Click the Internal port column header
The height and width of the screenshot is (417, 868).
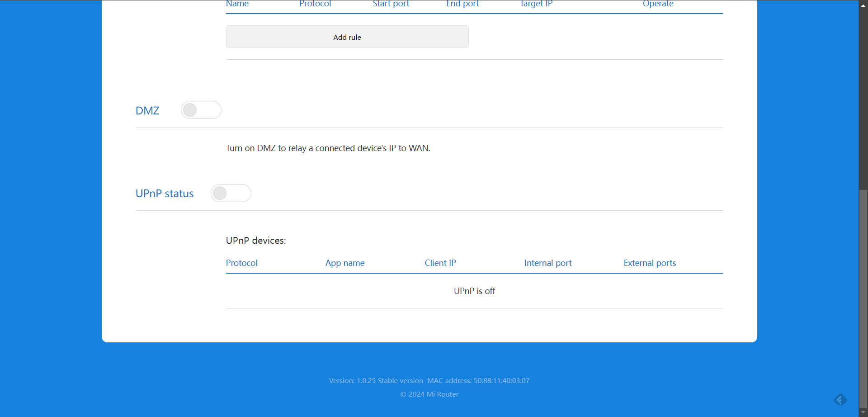point(548,263)
